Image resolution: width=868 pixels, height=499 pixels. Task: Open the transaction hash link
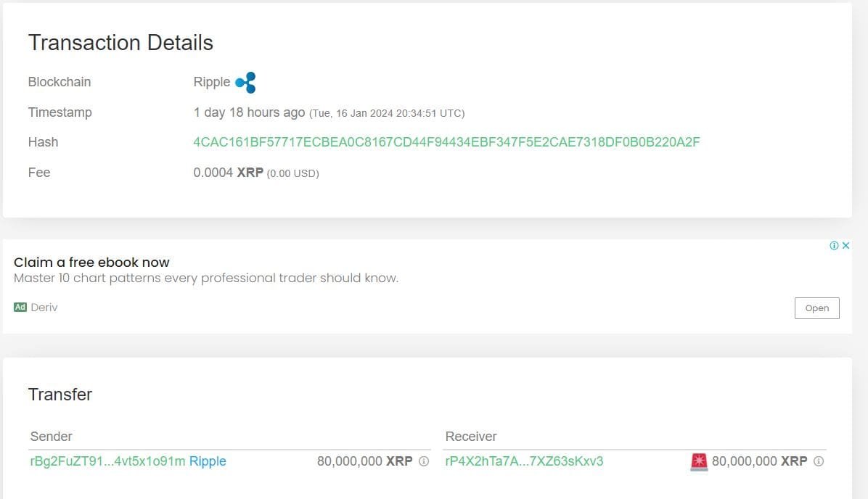[x=446, y=141]
